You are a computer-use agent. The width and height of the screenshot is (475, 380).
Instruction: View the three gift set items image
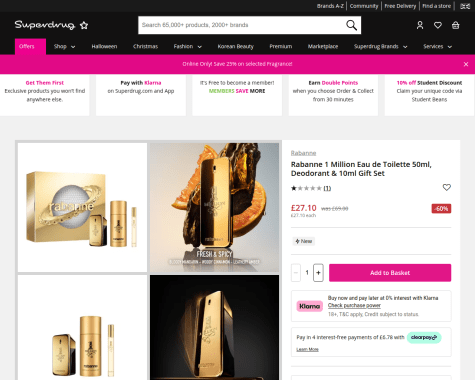(82, 327)
